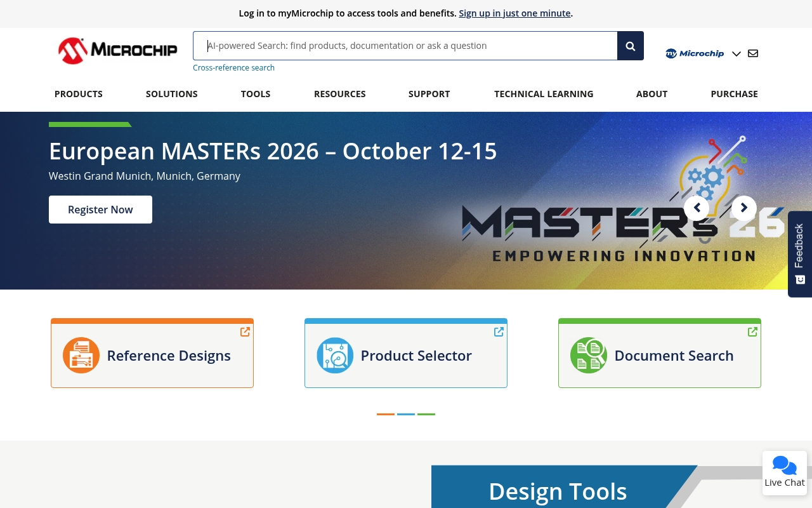Open the envelope mail icon

coord(753,53)
